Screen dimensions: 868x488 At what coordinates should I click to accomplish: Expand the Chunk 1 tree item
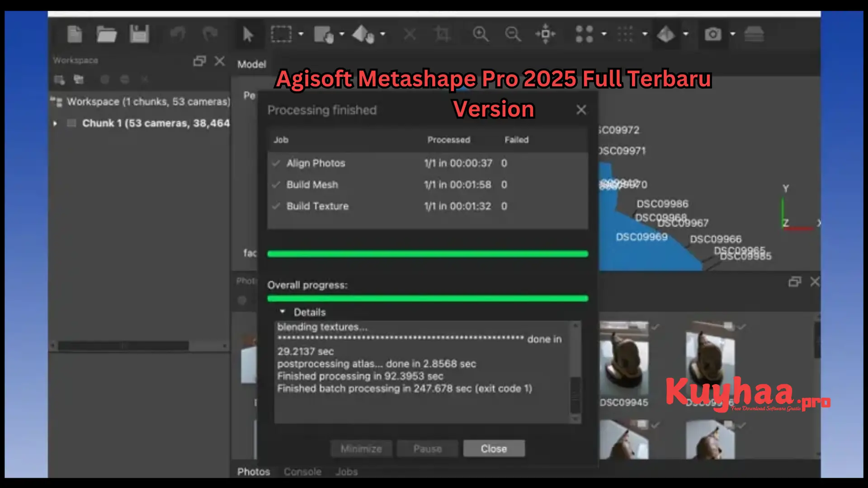[55, 123]
